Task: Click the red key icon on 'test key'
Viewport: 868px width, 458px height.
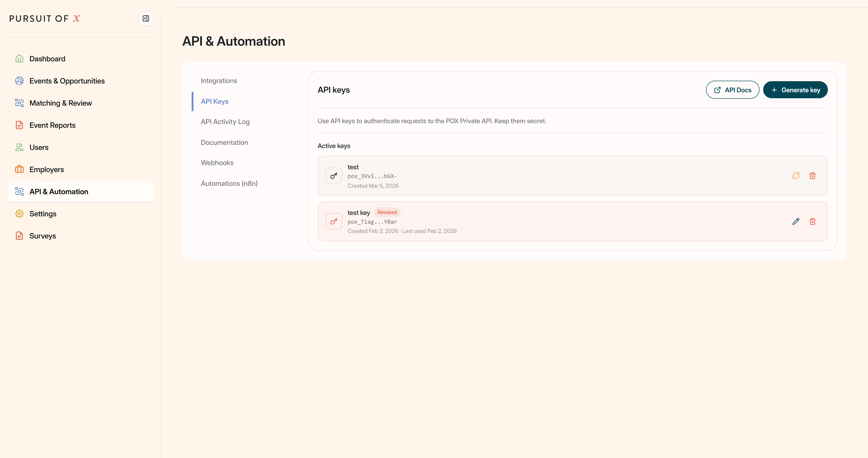Action: click(x=334, y=221)
